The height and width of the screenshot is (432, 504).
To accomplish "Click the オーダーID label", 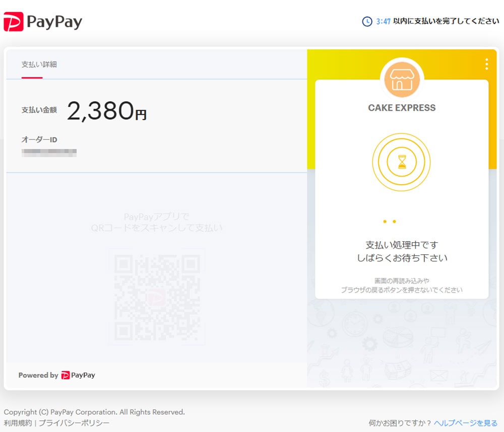I will coord(39,139).
